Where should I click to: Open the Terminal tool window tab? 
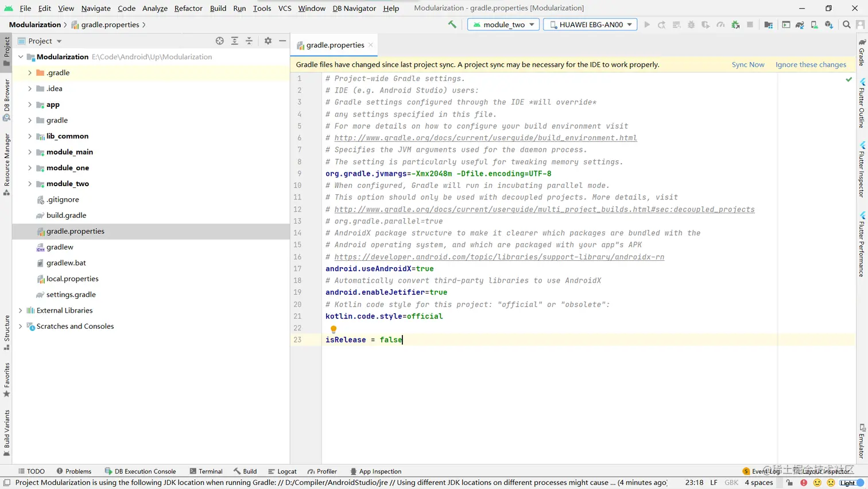[206, 471]
